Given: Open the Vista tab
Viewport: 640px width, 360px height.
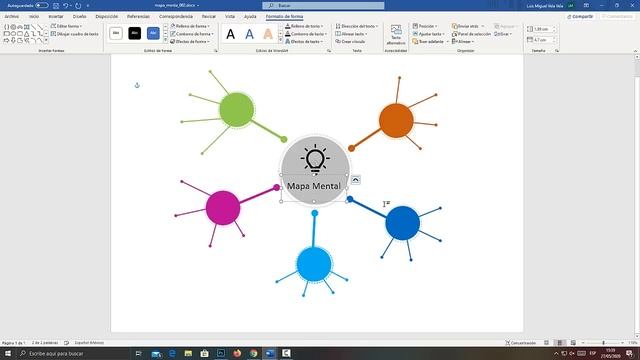Looking at the screenshot, I should pyautogui.click(x=230, y=16).
